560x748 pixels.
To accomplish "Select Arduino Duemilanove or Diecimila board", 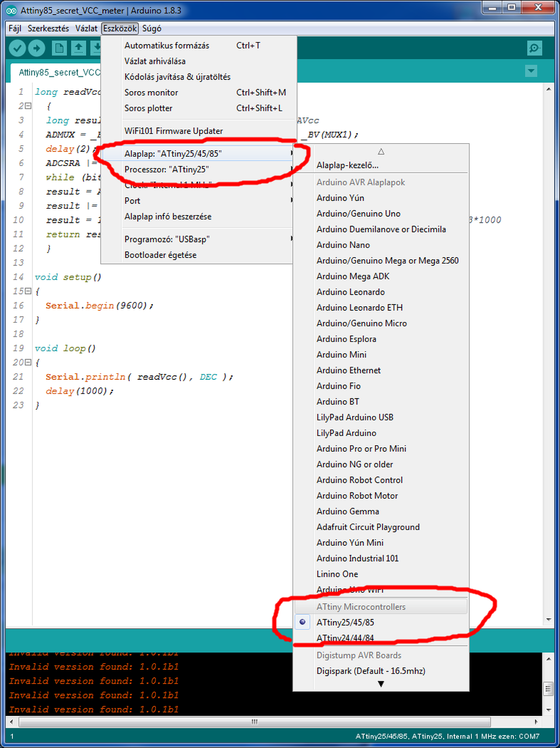I will [381, 229].
